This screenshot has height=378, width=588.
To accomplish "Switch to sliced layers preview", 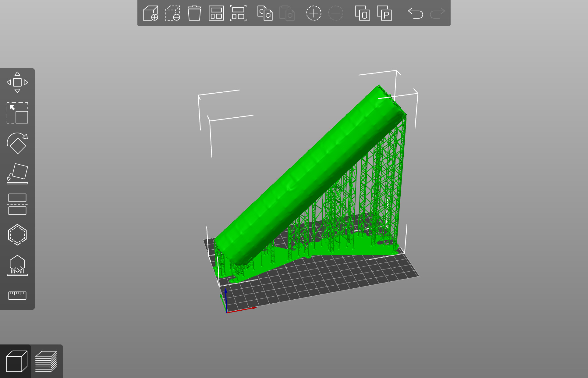I will pos(46,361).
